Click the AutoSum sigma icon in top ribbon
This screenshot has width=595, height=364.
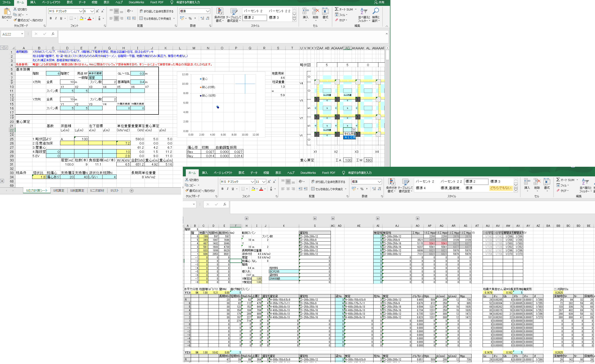point(336,9)
